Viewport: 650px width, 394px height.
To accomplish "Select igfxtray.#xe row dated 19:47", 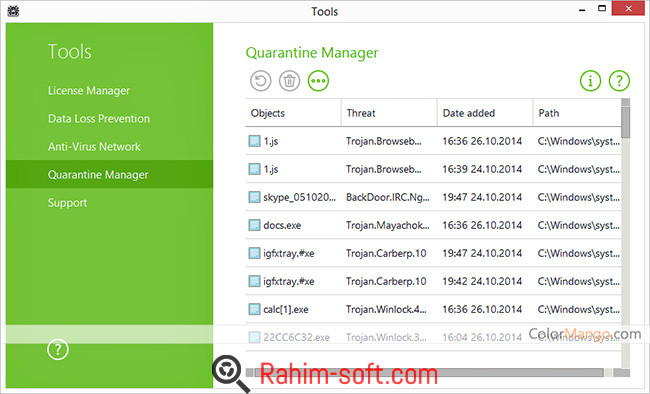I will click(x=433, y=253).
